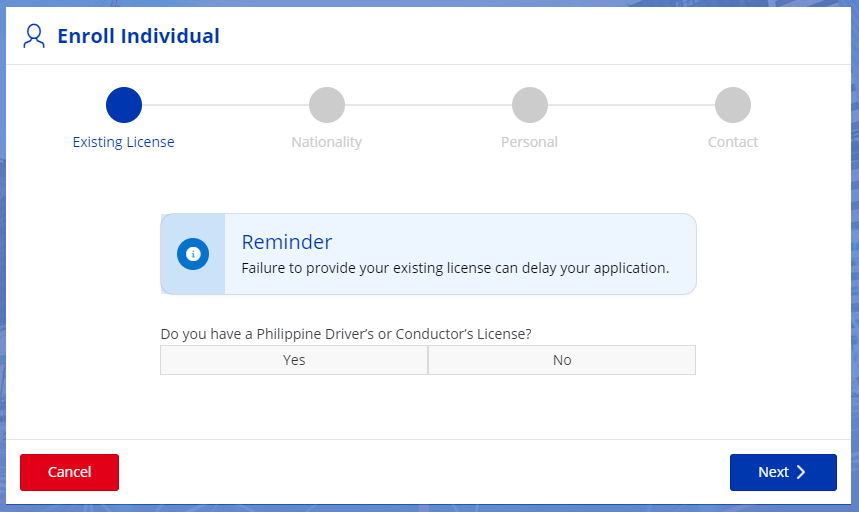Image resolution: width=859 pixels, height=512 pixels.
Task: Click the right chevron on Next button
Action: point(801,472)
